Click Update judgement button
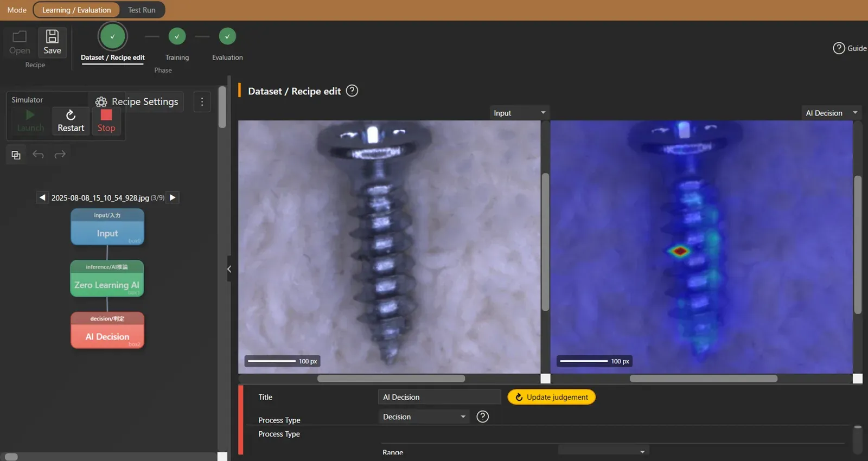This screenshot has width=868, height=461. coord(551,397)
